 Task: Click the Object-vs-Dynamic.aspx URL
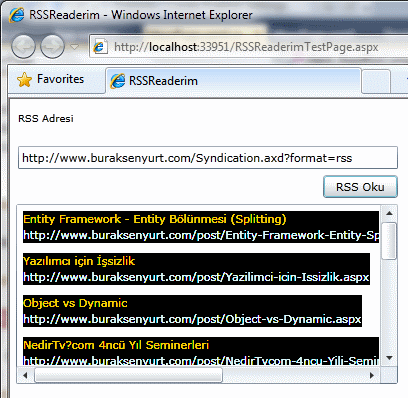pos(192,319)
